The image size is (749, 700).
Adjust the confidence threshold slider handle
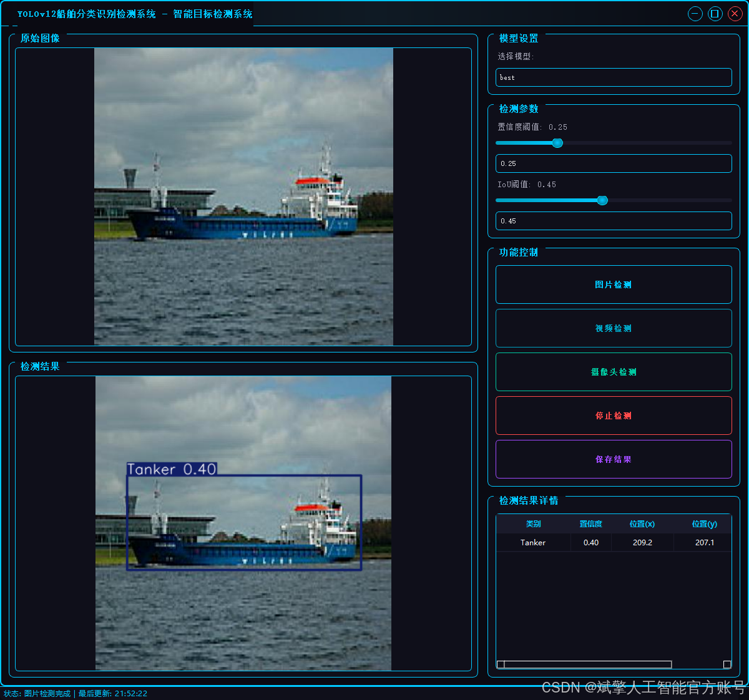(x=557, y=143)
